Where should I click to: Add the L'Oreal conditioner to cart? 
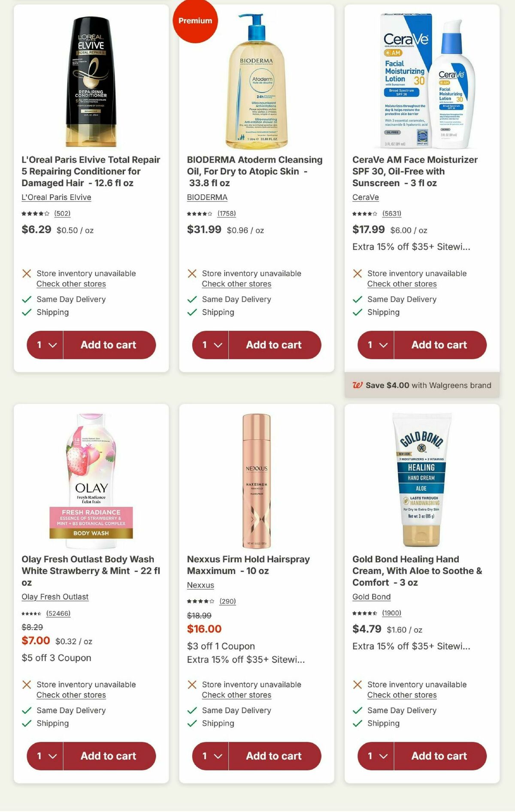point(109,344)
